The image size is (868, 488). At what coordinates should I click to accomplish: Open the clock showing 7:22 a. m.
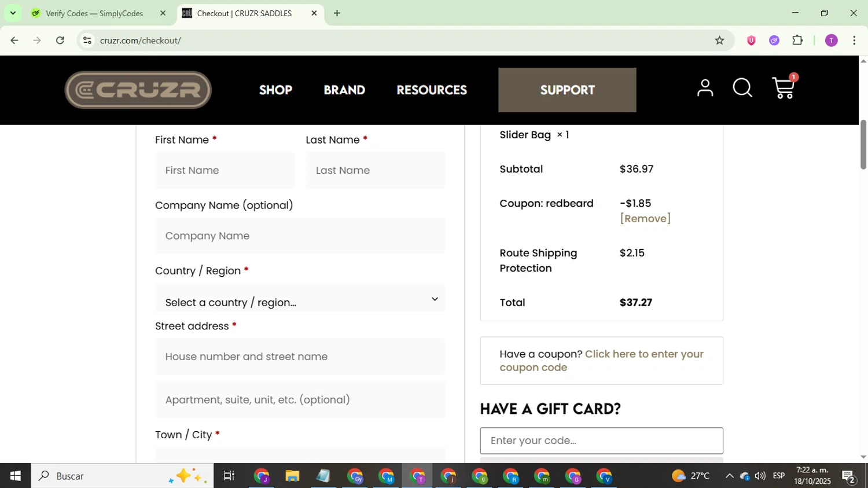pyautogui.click(x=812, y=476)
